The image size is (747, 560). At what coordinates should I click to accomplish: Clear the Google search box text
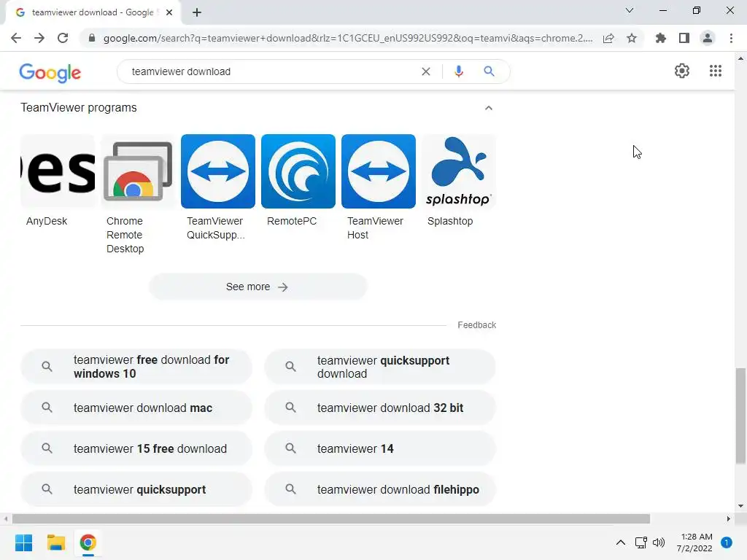coord(426,71)
